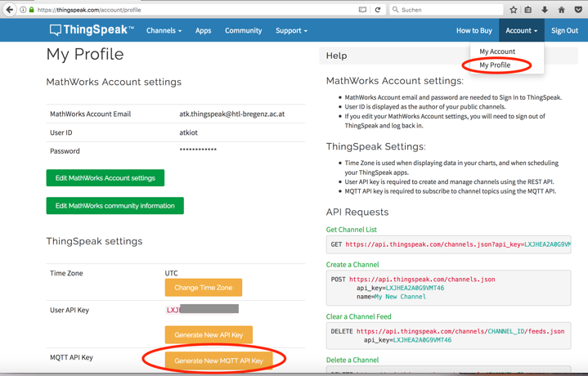Click the browser back arrow button
The image size is (588, 376).
tap(9, 9)
